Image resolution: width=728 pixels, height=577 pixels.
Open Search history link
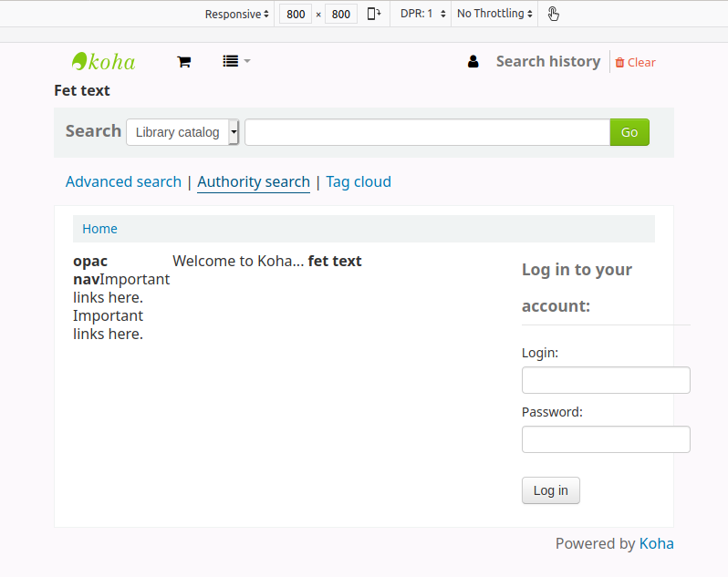click(x=547, y=62)
